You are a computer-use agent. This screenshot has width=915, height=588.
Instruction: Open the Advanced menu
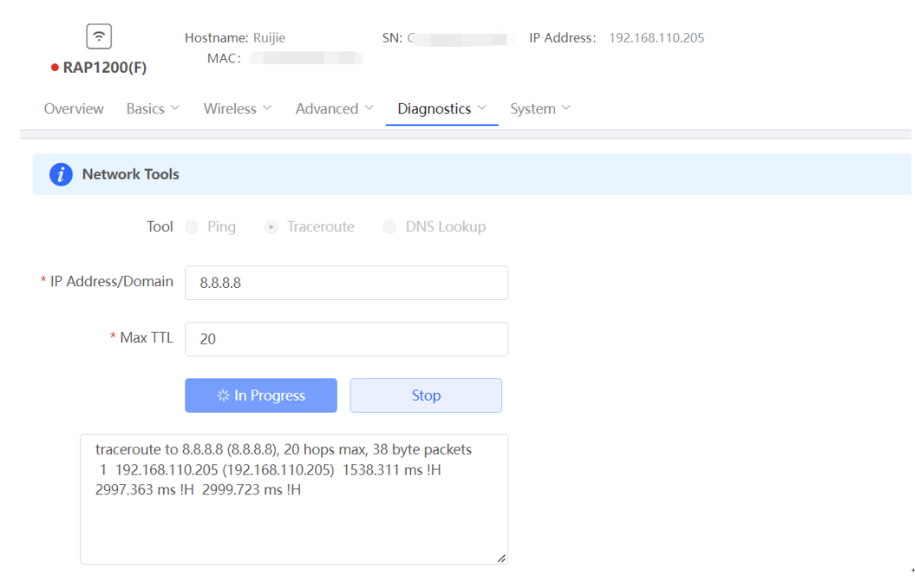click(335, 109)
